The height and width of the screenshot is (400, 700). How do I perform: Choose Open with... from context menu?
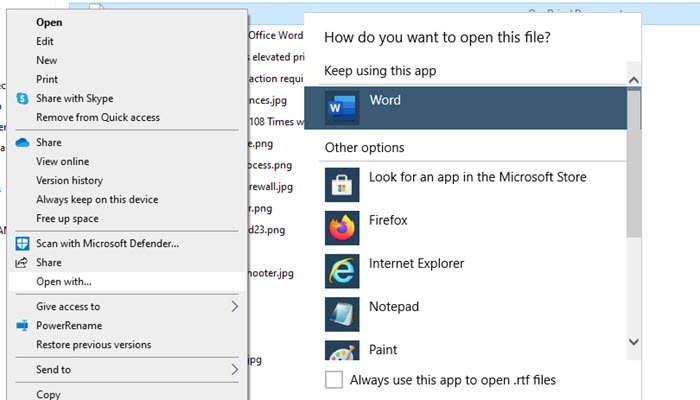tap(63, 281)
